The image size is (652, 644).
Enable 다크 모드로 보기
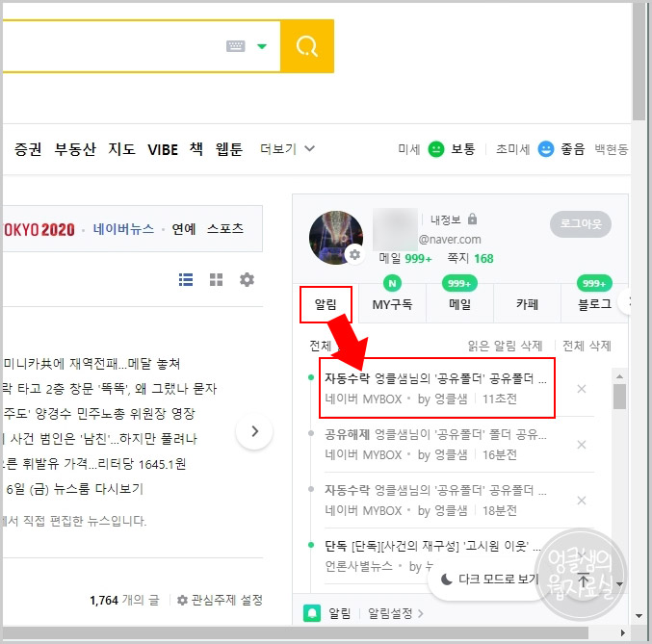[x=490, y=579]
